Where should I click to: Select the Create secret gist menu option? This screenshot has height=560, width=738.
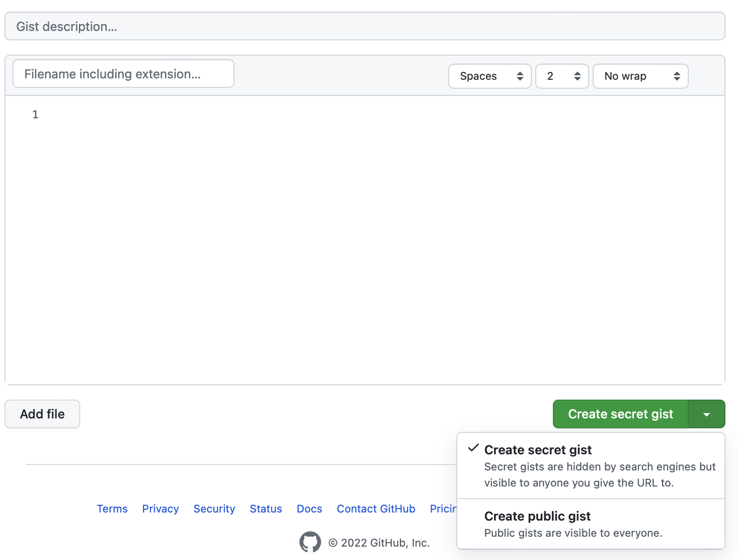pyautogui.click(x=591, y=466)
